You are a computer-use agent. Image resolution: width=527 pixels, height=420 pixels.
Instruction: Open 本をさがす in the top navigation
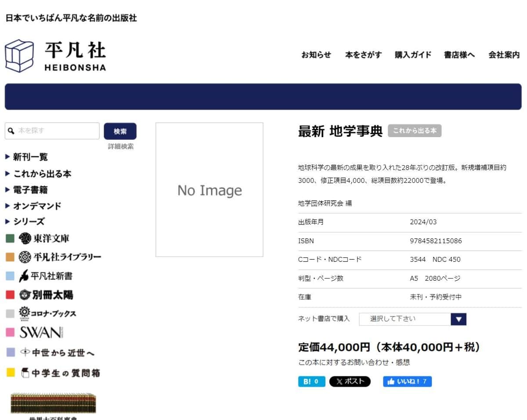(363, 55)
